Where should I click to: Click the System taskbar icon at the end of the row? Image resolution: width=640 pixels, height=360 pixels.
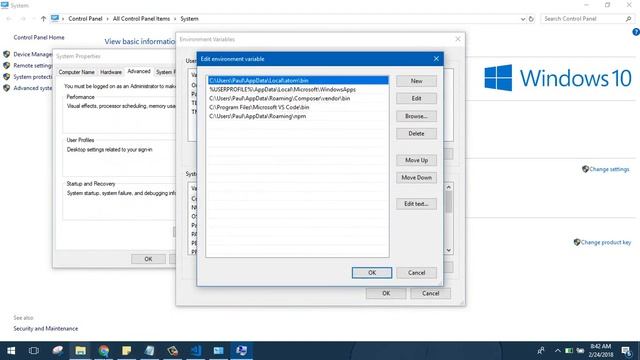coord(242,351)
